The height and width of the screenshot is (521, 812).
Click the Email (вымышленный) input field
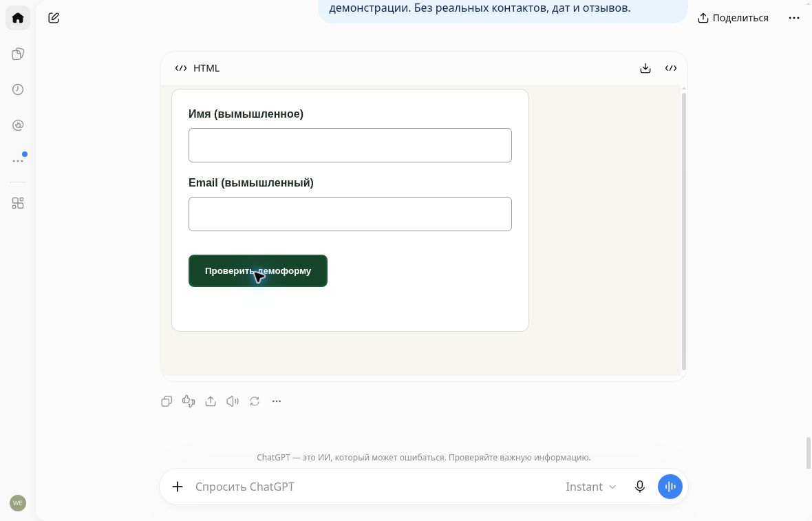point(350,214)
